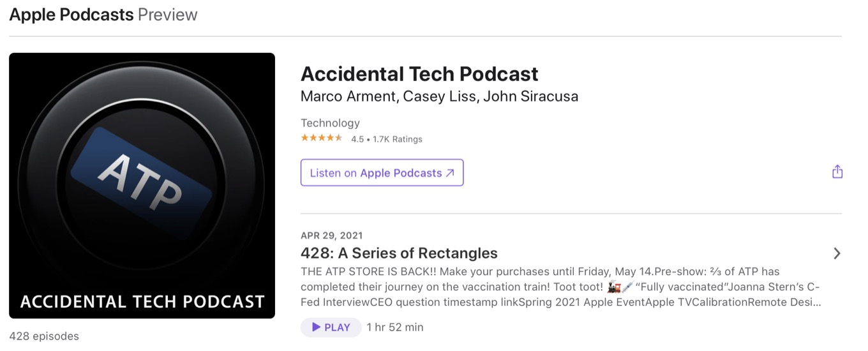Click the Apple Podcasts header logo text
This screenshot has height=351, width=868.
pos(71,15)
